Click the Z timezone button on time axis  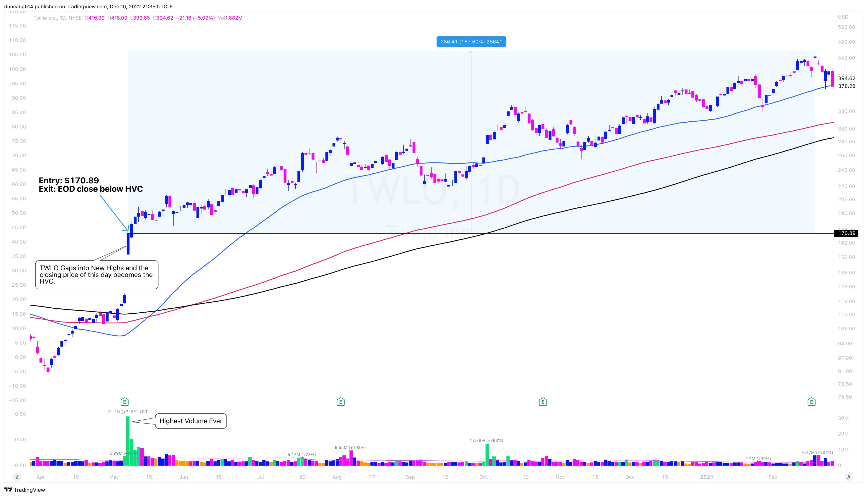coord(17,477)
